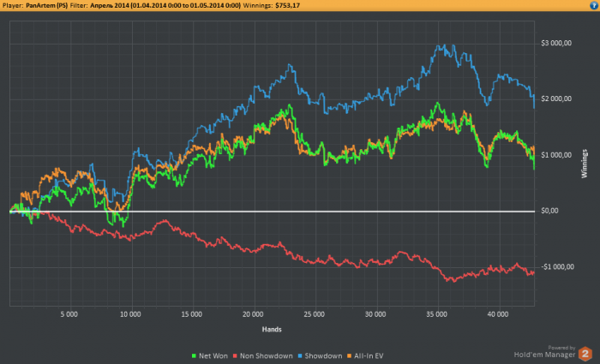Click the 10 000 hands axis tick
The image size is (600, 364).
point(130,314)
